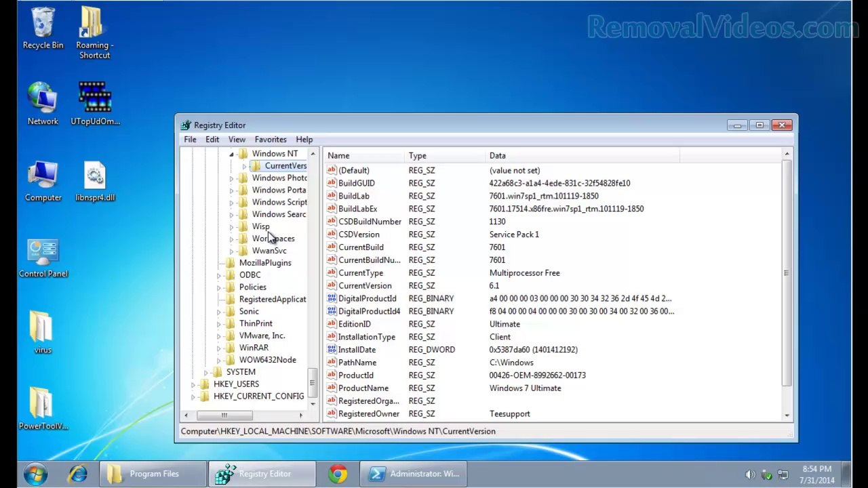Sort values by Type column header
Viewport: 868px width, 488px height.
point(445,156)
